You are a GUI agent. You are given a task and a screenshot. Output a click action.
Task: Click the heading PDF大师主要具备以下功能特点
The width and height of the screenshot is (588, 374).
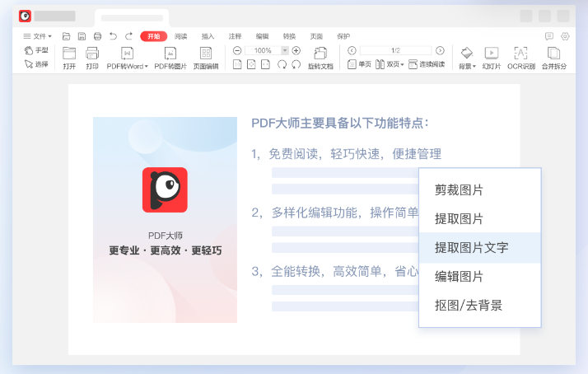click(340, 123)
